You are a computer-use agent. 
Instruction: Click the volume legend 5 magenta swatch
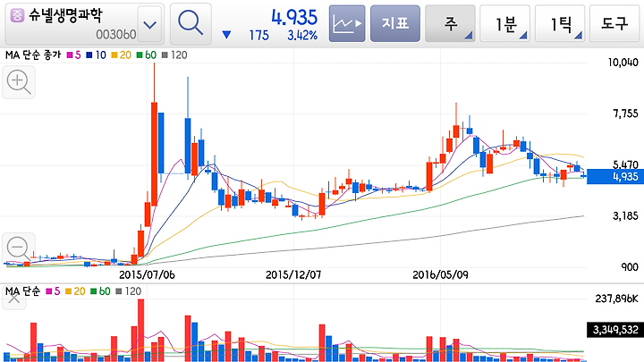(49, 291)
